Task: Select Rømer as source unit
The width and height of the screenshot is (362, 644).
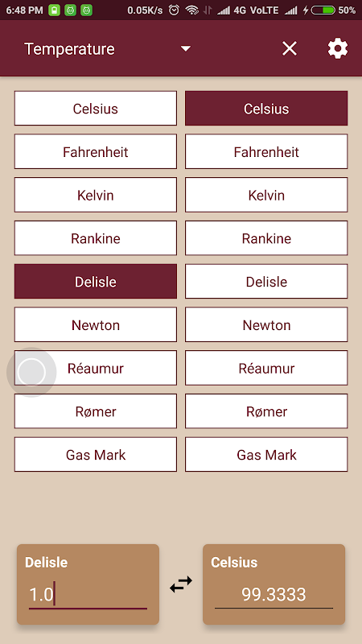Action: coord(96,411)
